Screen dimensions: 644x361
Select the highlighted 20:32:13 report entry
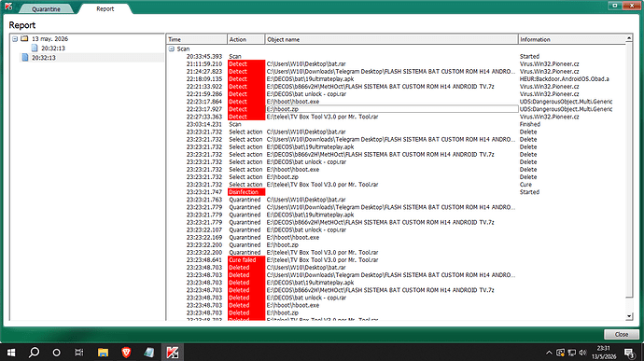(44, 58)
